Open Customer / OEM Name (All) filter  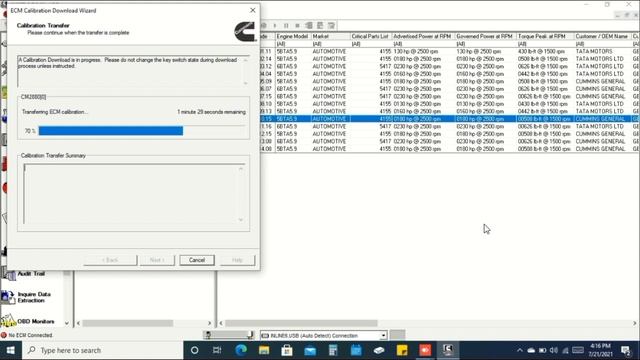pos(602,44)
